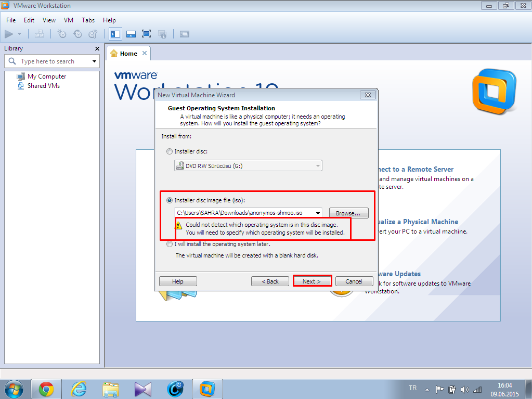Image resolution: width=532 pixels, height=399 pixels.
Task: Open the Power On options dropdown arrow
Action: [x=19, y=34]
